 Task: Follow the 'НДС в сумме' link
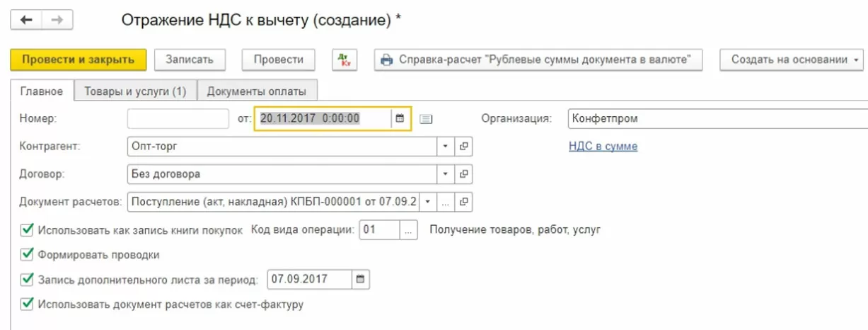[603, 147]
